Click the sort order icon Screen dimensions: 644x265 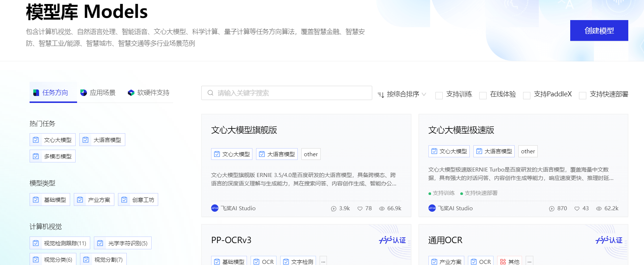[381, 95]
